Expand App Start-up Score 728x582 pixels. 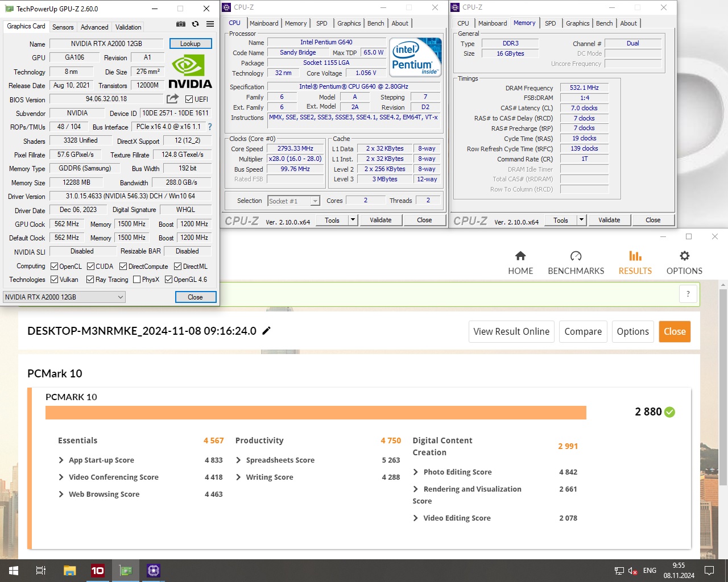tap(61, 460)
